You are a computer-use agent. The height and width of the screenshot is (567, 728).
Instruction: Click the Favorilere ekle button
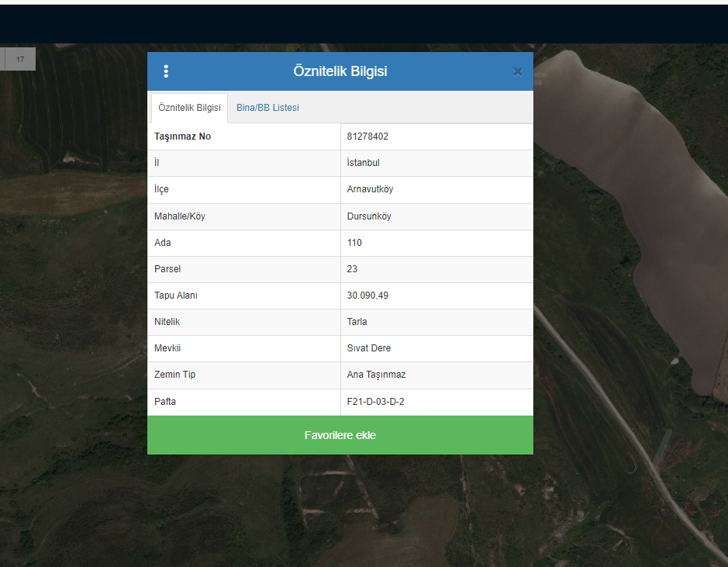340,435
